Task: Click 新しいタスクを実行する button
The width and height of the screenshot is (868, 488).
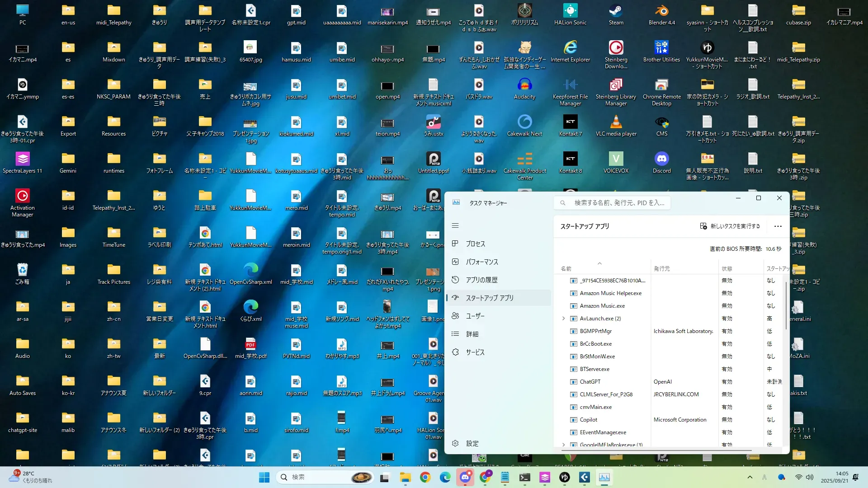Action: coord(730,226)
